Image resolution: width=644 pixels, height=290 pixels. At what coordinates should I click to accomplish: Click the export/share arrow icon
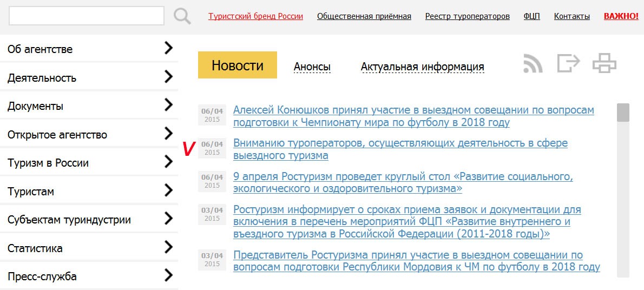(568, 64)
